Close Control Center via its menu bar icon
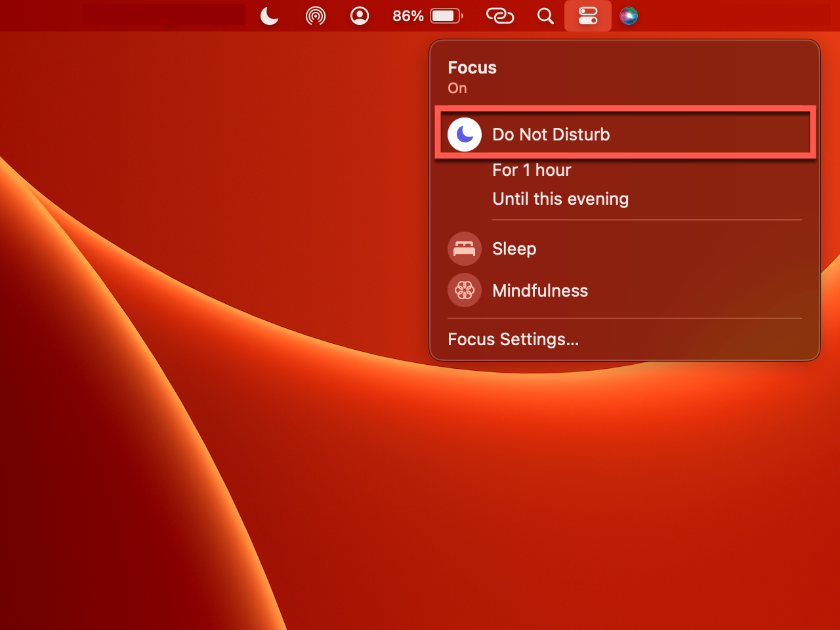Image resolution: width=840 pixels, height=630 pixels. click(588, 16)
